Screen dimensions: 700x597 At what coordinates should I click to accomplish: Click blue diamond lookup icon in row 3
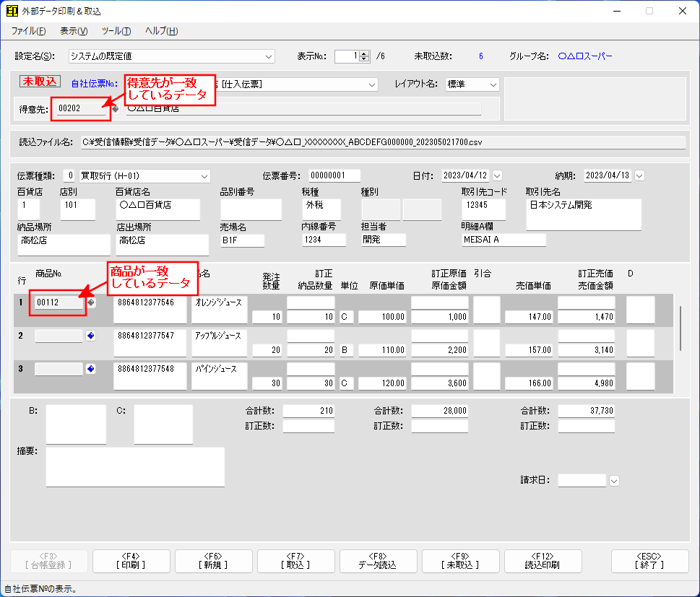(90, 369)
